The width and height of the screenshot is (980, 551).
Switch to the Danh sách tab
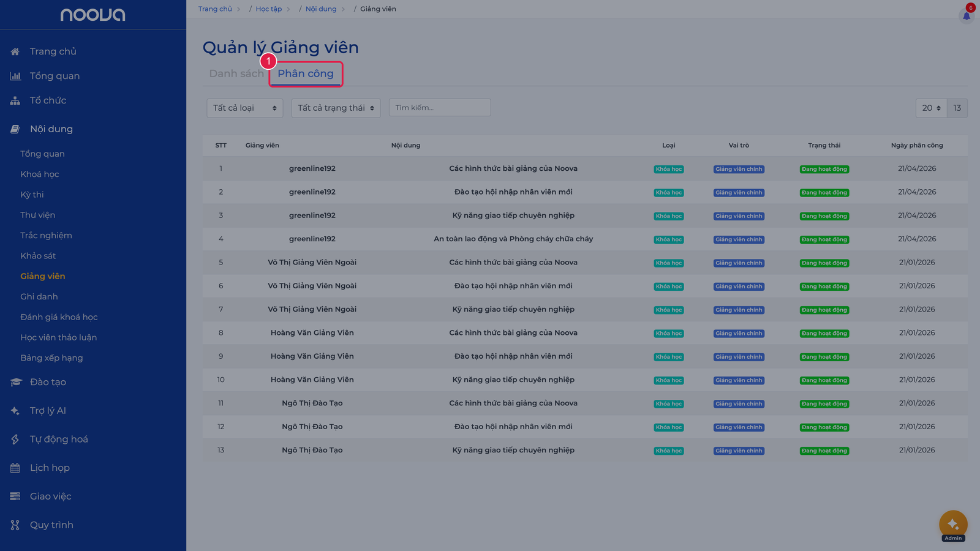[236, 73]
